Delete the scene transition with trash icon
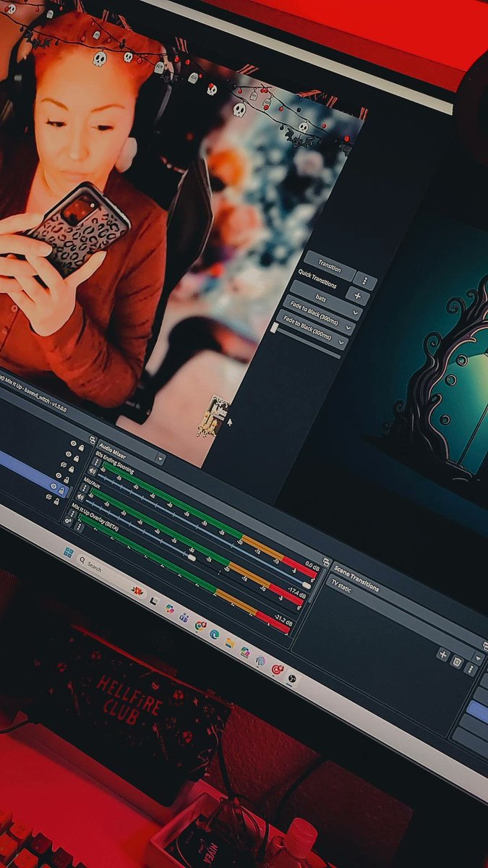 pos(457,661)
